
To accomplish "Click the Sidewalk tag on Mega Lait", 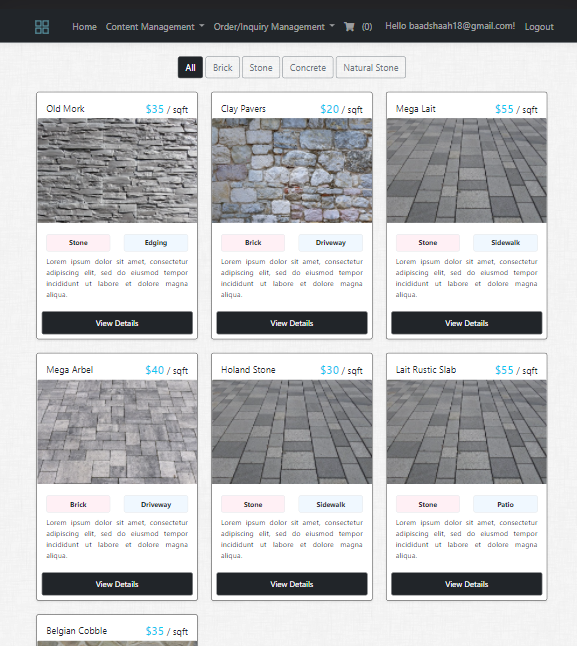I will tap(505, 243).
